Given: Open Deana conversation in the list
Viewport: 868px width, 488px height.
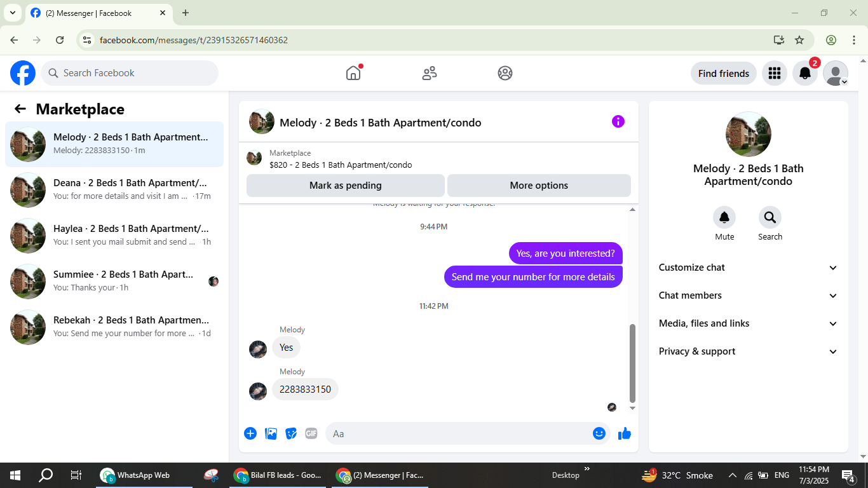Looking at the screenshot, I should point(114,190).
